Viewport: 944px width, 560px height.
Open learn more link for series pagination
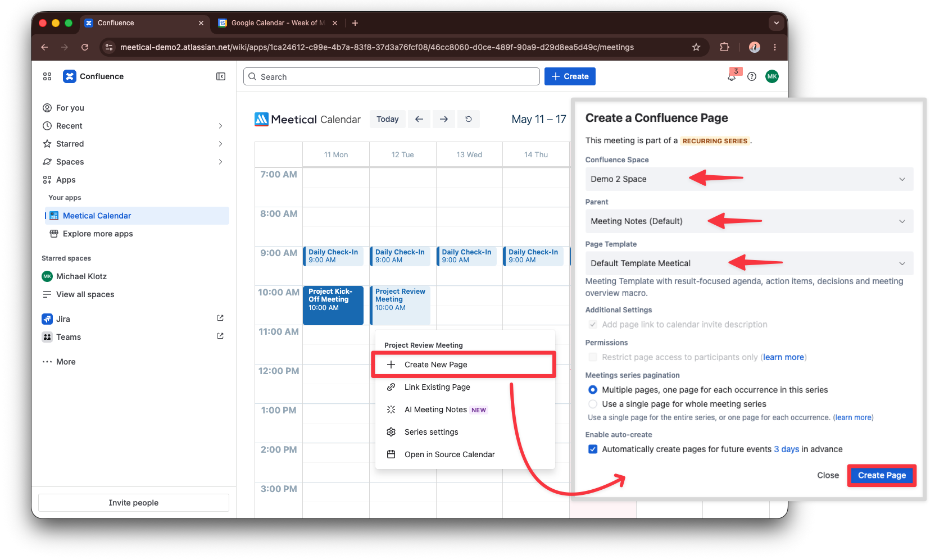(x=853, y=417)
